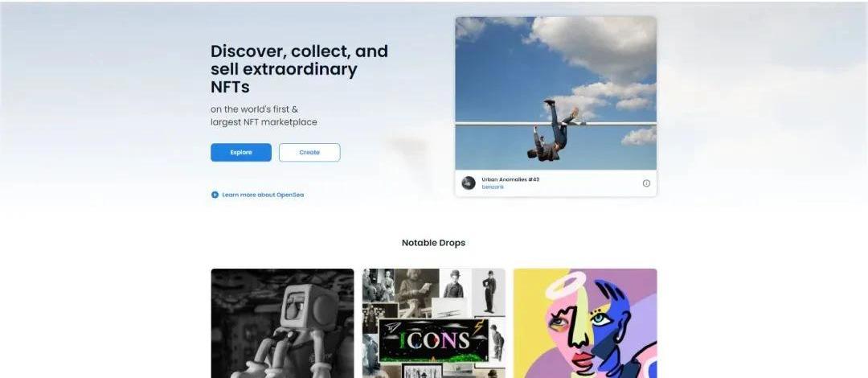Click the blue Explore button

coord(241,153)
